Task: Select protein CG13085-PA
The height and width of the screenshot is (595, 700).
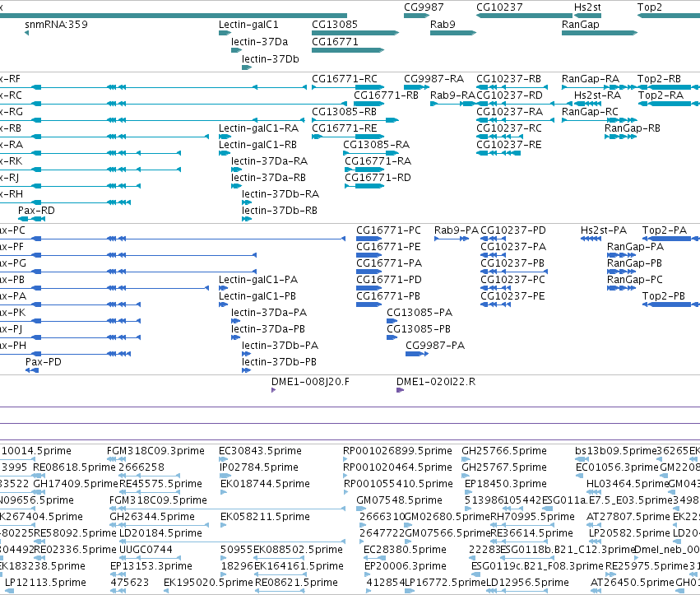Action: [392, 321]
